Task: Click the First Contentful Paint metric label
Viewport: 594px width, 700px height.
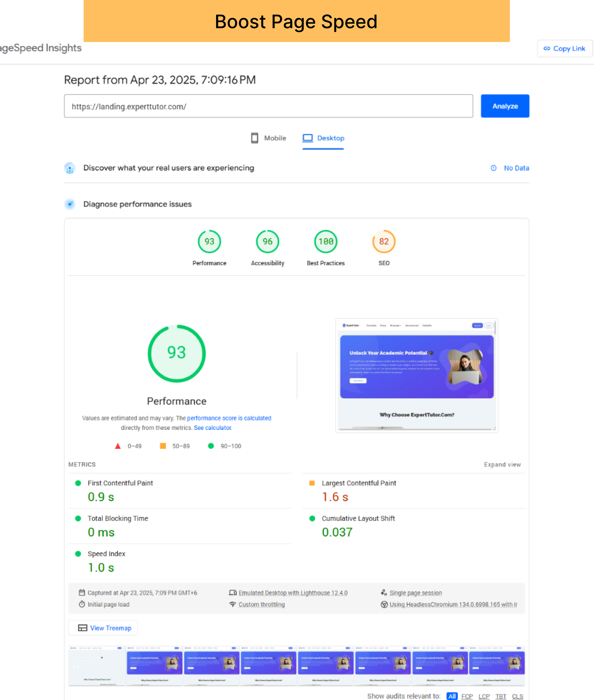Action: pyautogui.click(x=120, y=483)
